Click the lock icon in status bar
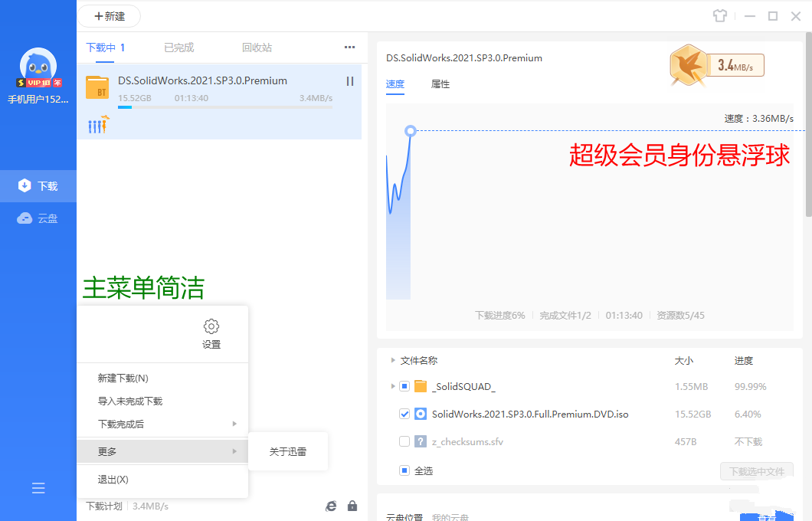Screen dimensions: 812x521 pos(352,506)
